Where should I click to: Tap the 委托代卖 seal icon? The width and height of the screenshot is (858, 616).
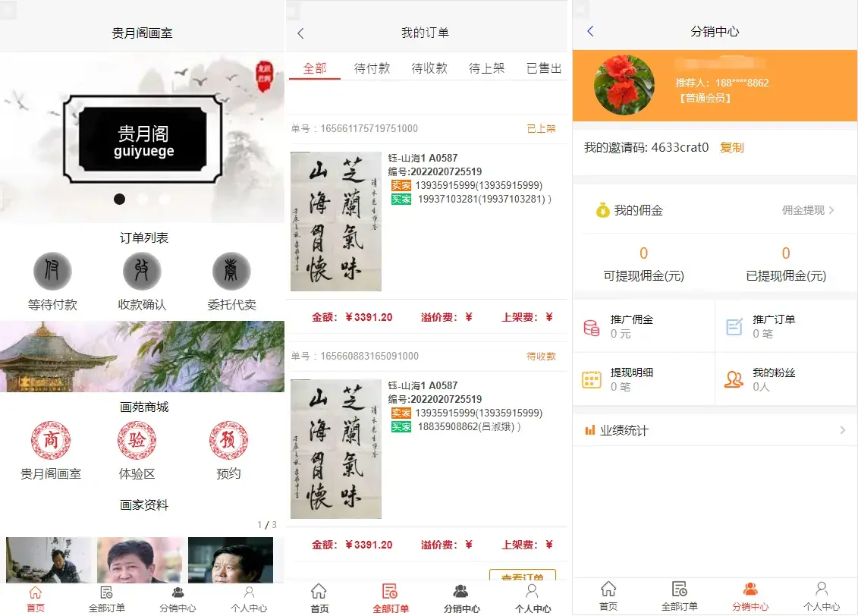[x=231, y=272]
